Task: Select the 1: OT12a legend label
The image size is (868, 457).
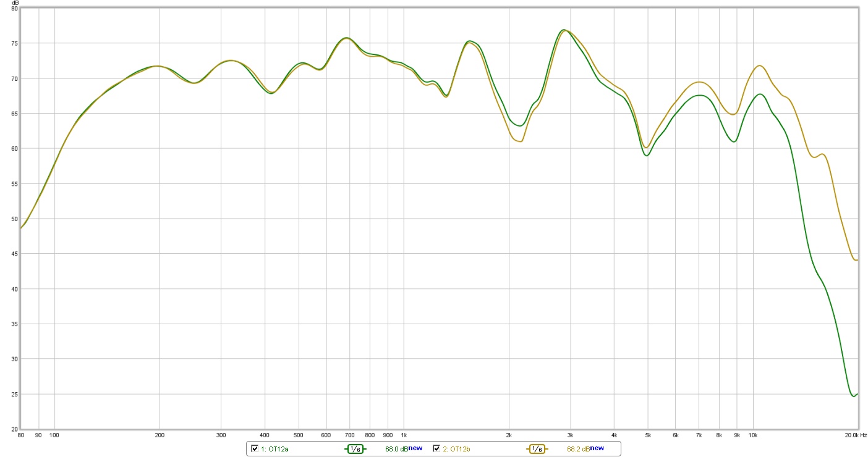Action: pos(274,449)
